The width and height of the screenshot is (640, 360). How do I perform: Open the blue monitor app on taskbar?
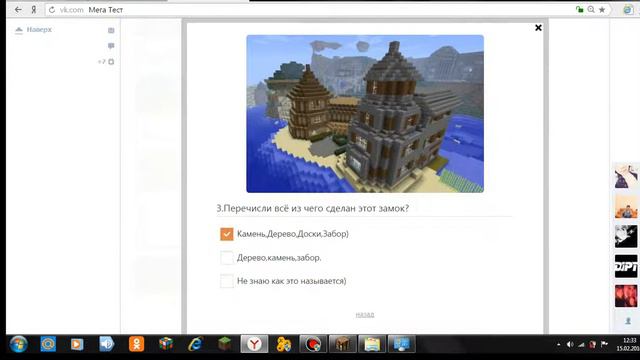pos(402,344)
